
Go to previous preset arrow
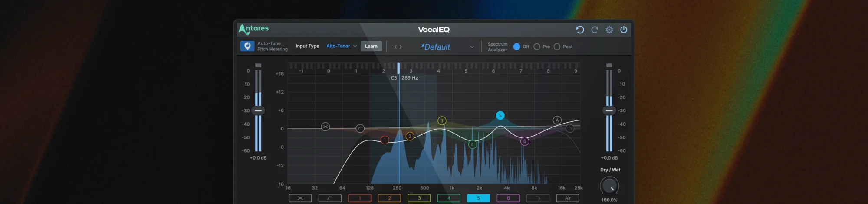(x=395, y=47)
